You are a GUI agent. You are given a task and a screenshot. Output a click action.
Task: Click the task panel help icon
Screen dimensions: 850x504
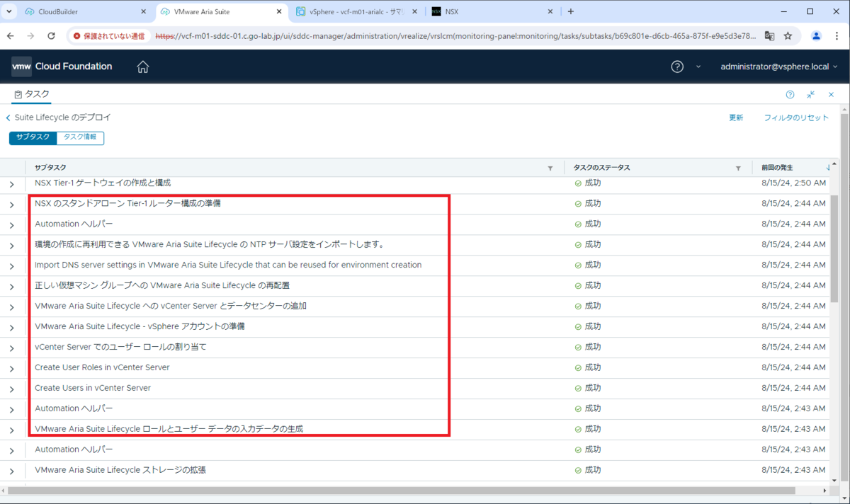[790, 94]
